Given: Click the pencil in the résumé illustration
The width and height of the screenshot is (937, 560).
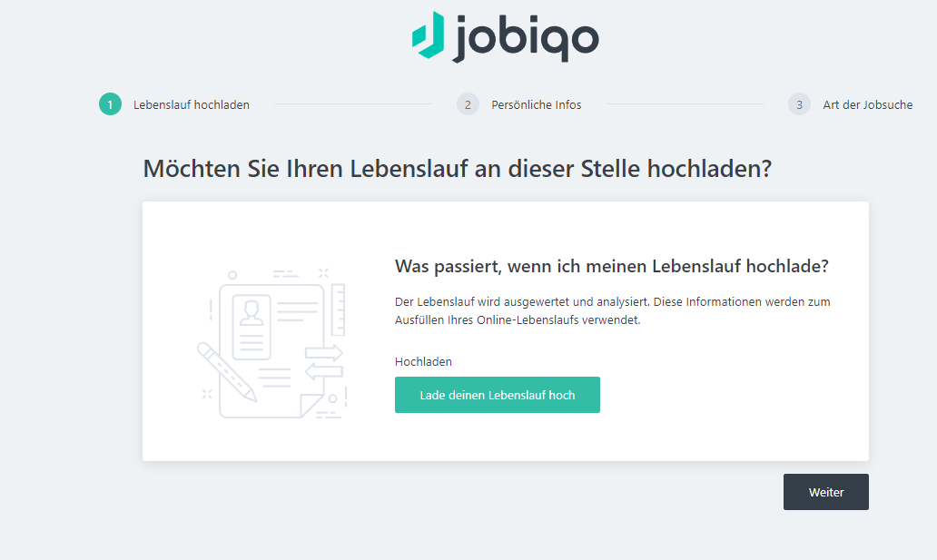Looking at the screenshot, I should (226, 371).
